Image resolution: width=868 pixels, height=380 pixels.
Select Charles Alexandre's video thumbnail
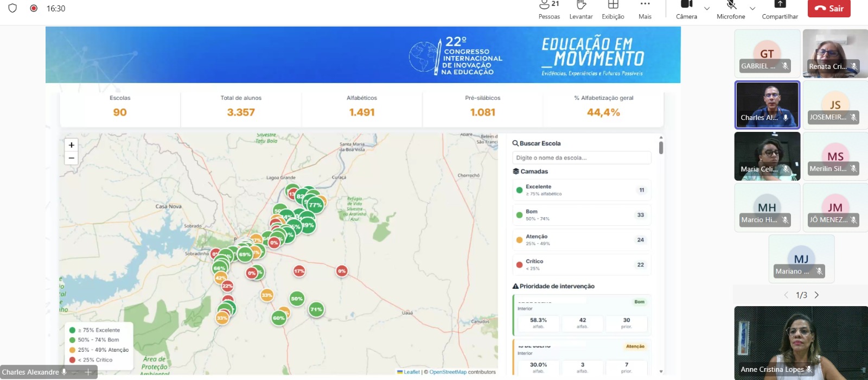click(x=767, y=105)
